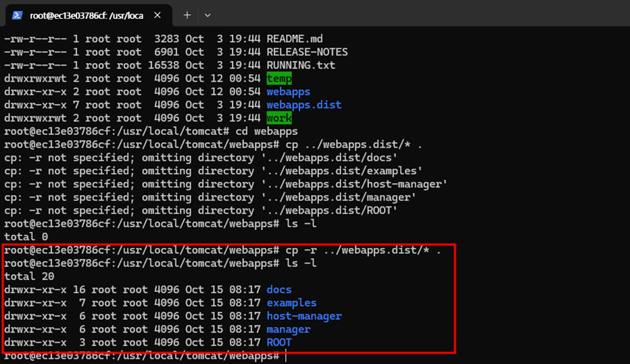Click the error line omitting '../webapps.dist/docs'
The width and height of the screenshot is (630, 364).
tap(200, 158)
